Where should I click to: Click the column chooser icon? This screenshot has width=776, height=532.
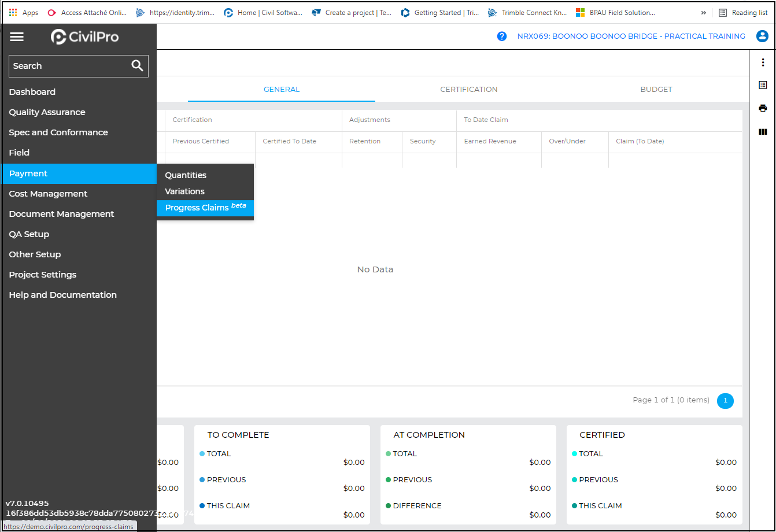(763, 132)
